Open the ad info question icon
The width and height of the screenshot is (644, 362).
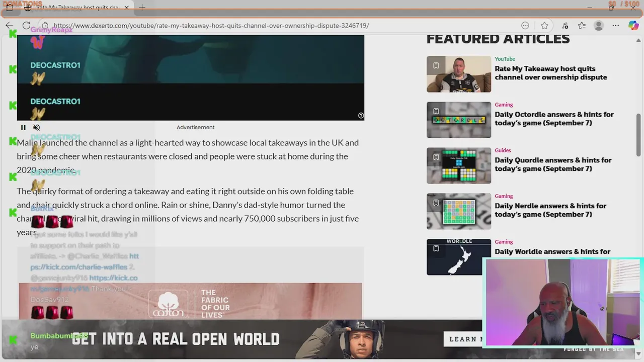pyautogui.click(x=361, y=116)
